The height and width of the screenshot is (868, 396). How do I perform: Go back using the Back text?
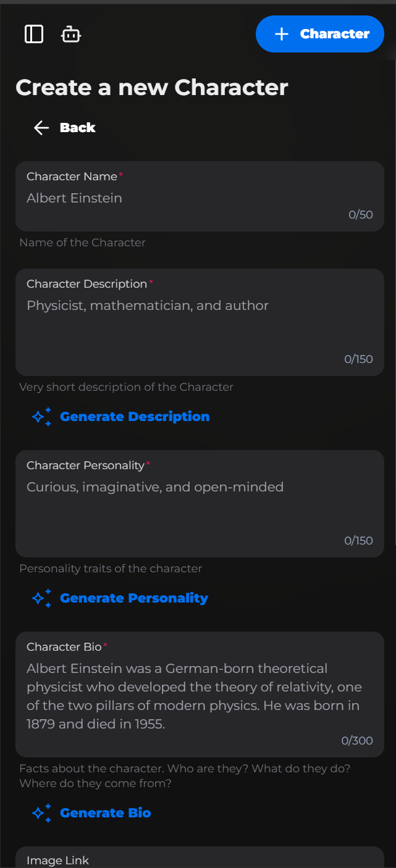pyautogui.click(x=77, y=128)
